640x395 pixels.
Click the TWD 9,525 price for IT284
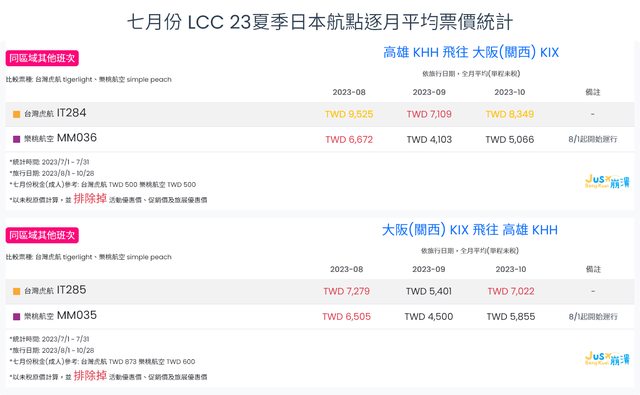click(x=349, y=114)
